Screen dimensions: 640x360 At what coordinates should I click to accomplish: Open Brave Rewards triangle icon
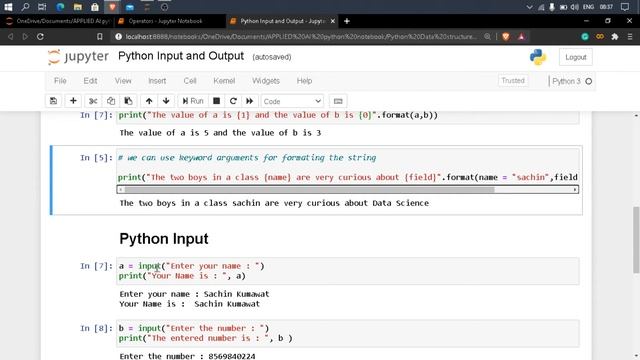521,36
